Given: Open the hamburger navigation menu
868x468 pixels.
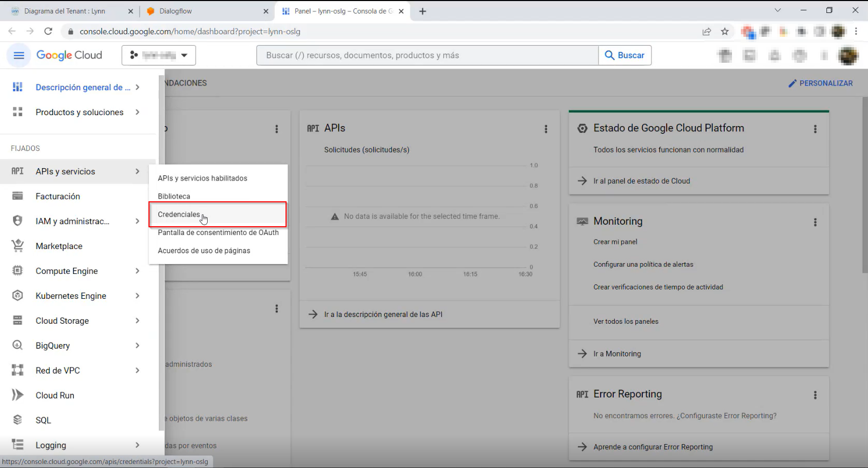Looking at the screenshot, I should (19, 56).
